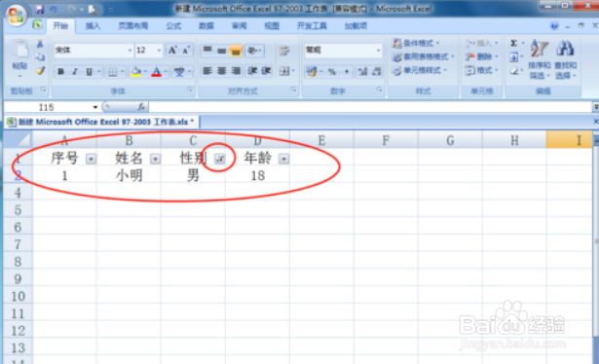This screenshot has height=364, width=599.
Task: Open the 字体 font dialog launcher
Action: coord(190,90)
